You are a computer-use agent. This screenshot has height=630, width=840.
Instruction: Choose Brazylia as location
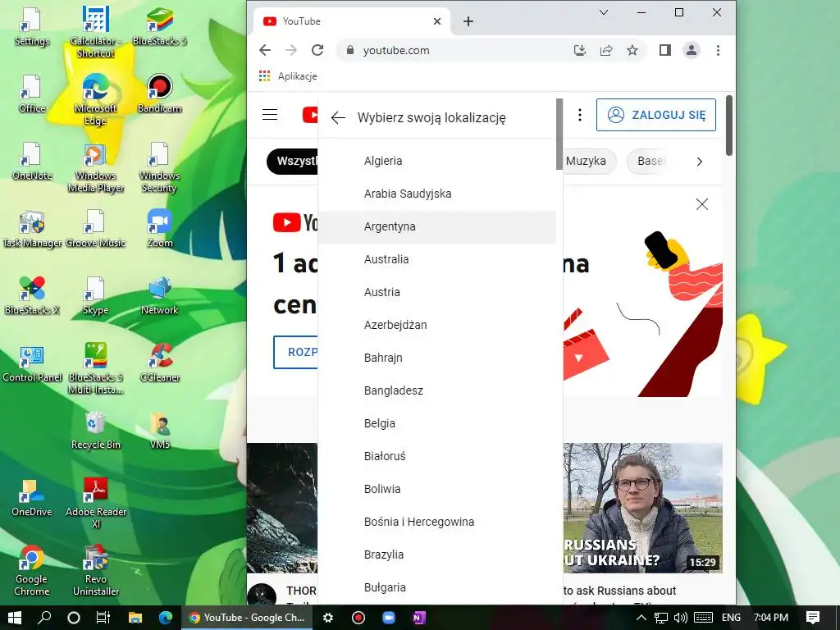tap(437, 555)
